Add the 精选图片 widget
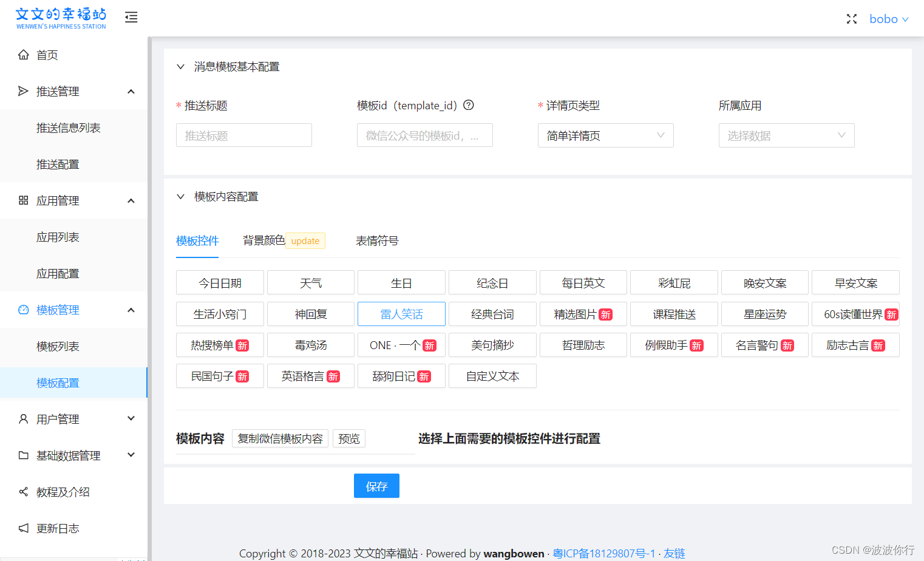Screen dimensions: 924x561 point(583,314)
